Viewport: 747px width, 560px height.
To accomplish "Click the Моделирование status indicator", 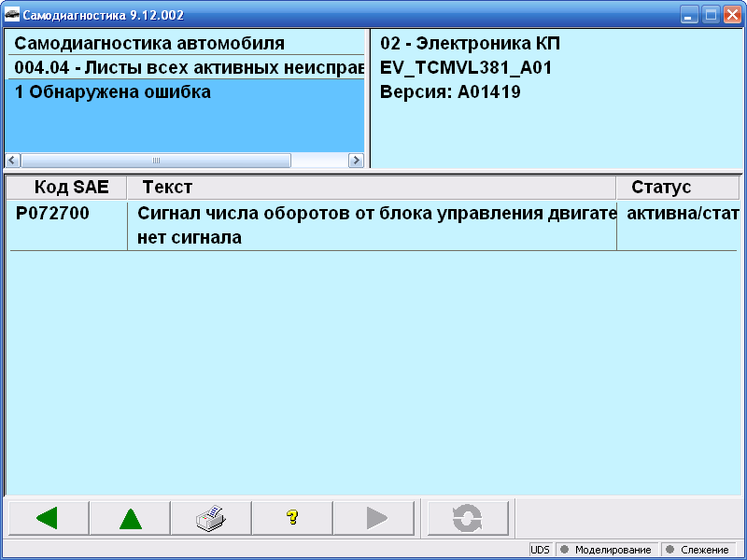I will [x=607, y=550].
